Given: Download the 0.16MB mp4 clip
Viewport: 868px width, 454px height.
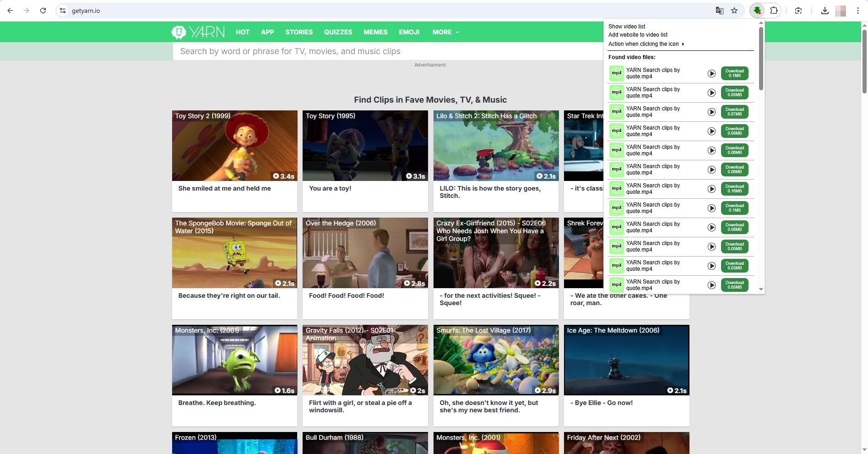Looking at the screenshot, I should (734, 189).
